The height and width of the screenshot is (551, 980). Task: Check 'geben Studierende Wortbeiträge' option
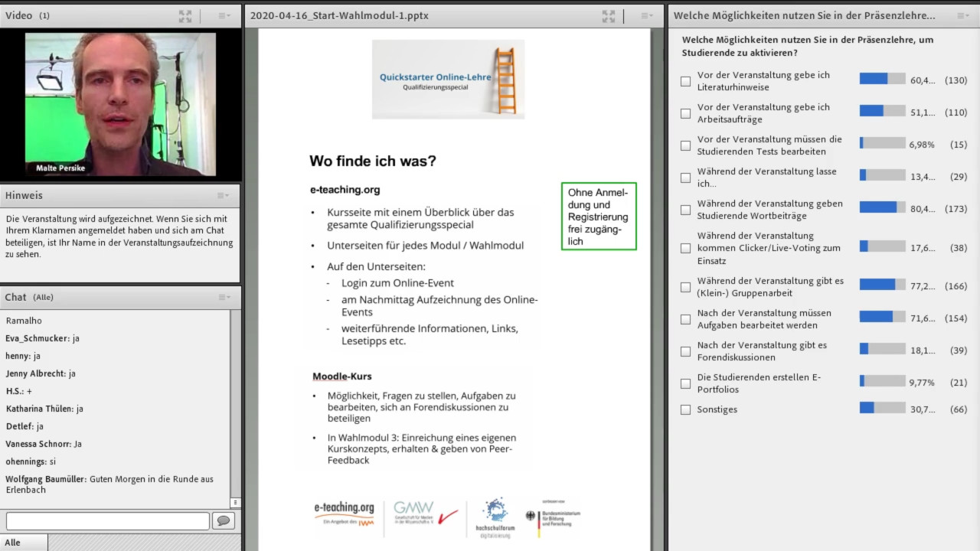click(x=685, y=210)
